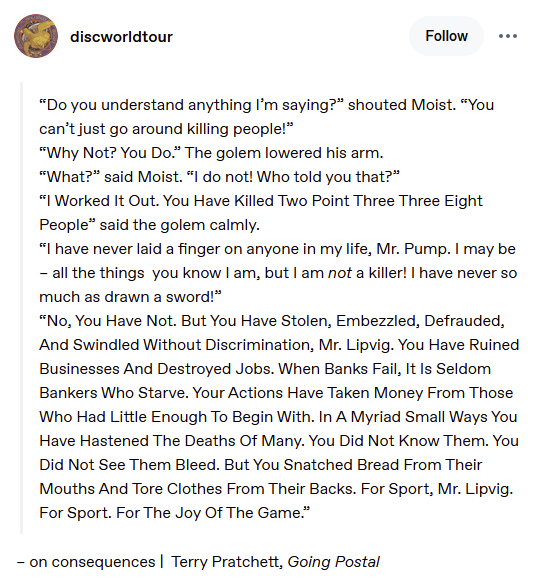Click the italic word 'not' in quote
This screenshot has width=538, height=582.
(x=339, y=273)
